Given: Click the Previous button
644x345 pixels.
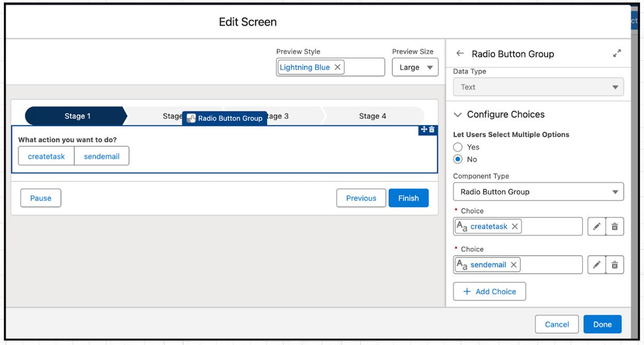Looking at the screenshot, I should tap(361, 198).
